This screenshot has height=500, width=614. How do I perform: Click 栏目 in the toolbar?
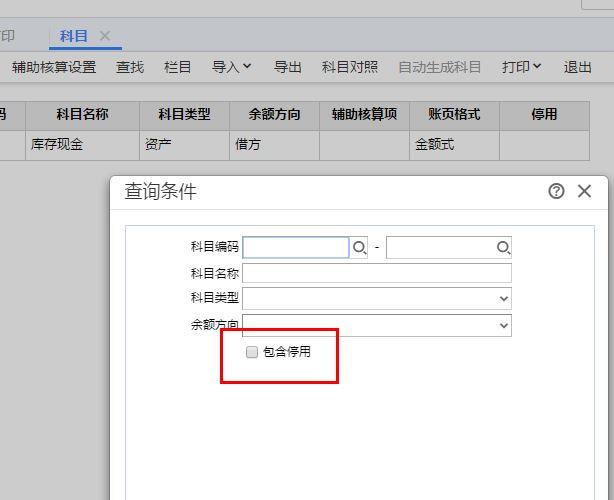tap(177, 67)
